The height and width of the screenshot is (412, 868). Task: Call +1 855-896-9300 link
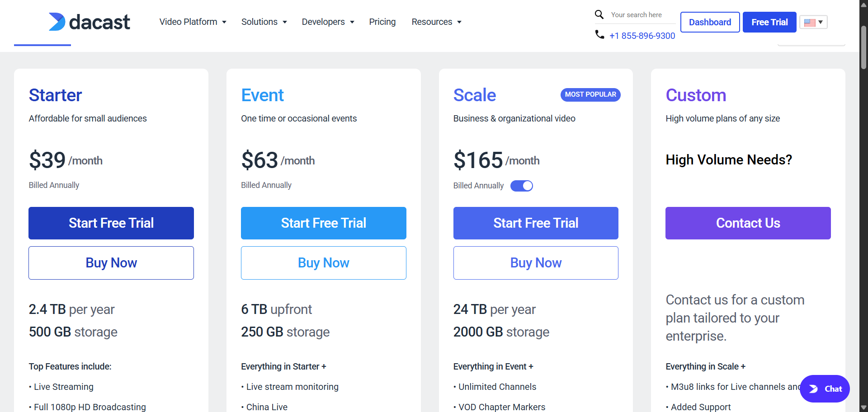pos(642,36)
